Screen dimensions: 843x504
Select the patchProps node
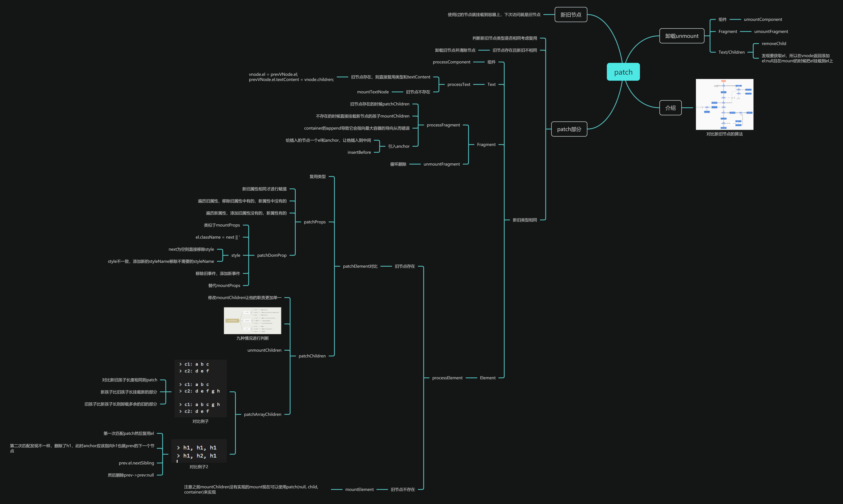click(315, 222)
